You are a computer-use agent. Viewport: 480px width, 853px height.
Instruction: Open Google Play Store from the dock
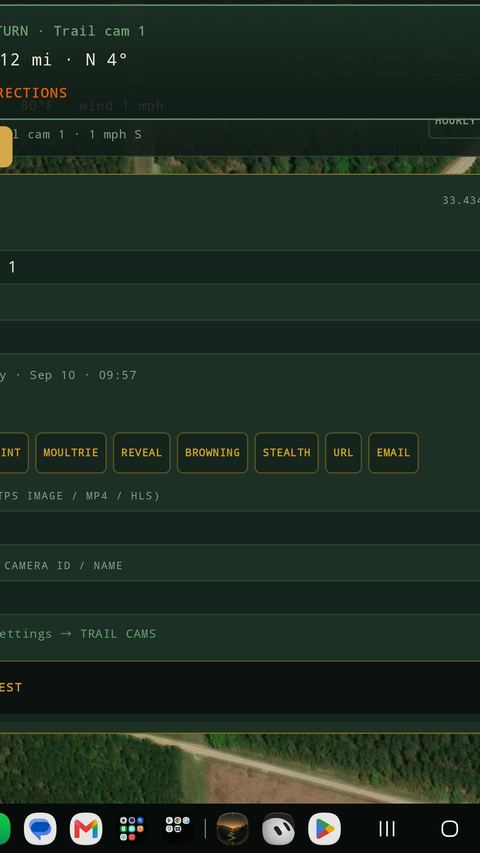[x=324, y=829]
